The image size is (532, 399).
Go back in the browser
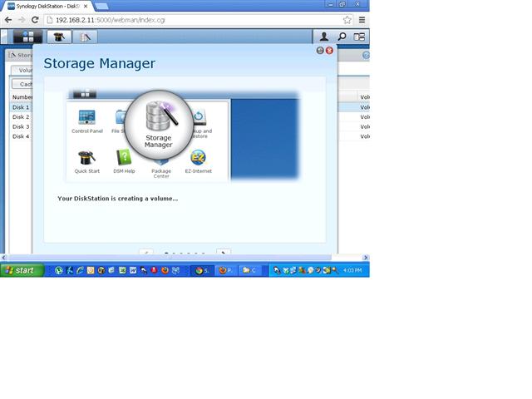[x=8, y=20]
